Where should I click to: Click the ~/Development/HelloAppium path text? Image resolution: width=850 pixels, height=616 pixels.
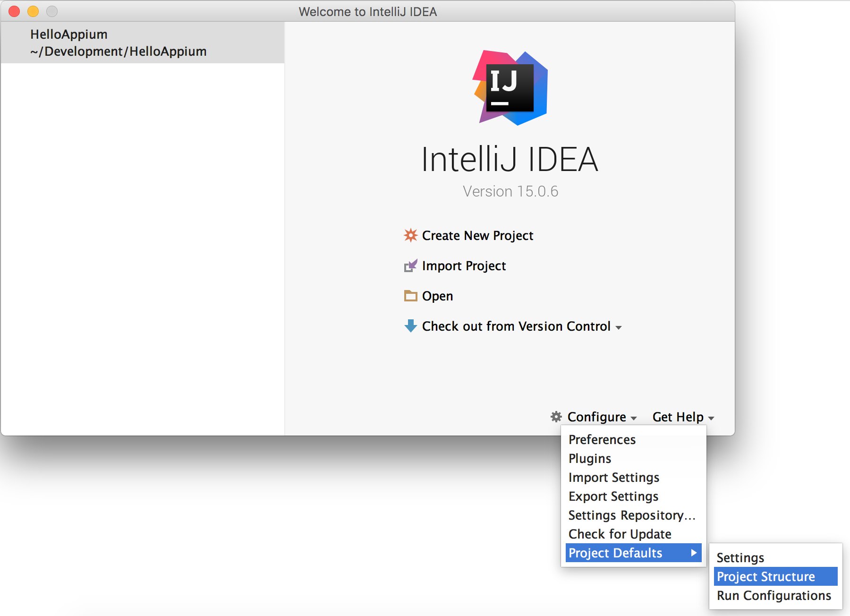tap(119, 51)
